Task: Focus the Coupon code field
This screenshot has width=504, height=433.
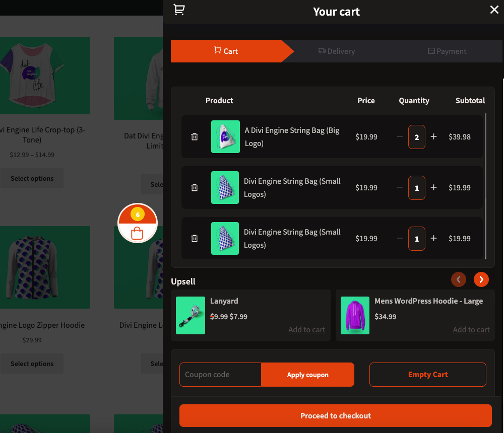Action: [x=221, y=375]
